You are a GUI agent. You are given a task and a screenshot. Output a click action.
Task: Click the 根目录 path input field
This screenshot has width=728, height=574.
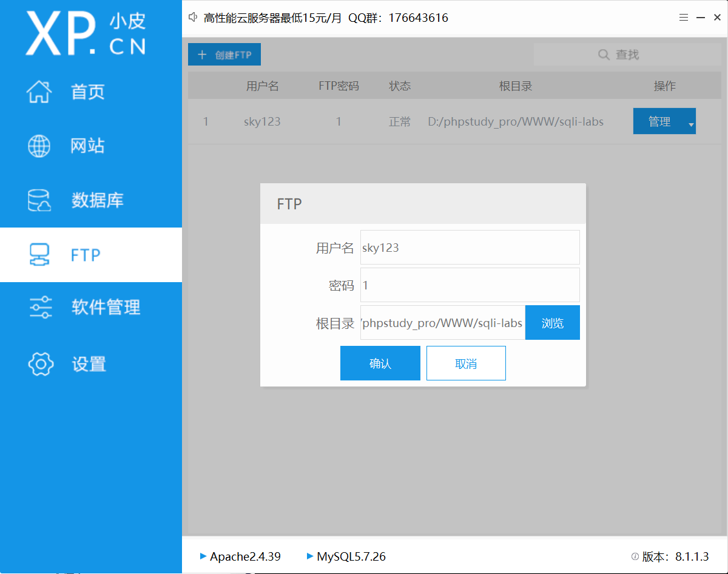[442, 323]
